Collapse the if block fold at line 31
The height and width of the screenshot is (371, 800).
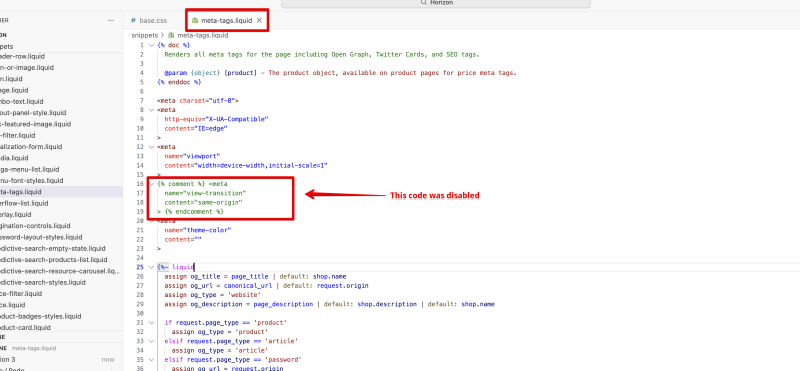click(x=151, y=323)
